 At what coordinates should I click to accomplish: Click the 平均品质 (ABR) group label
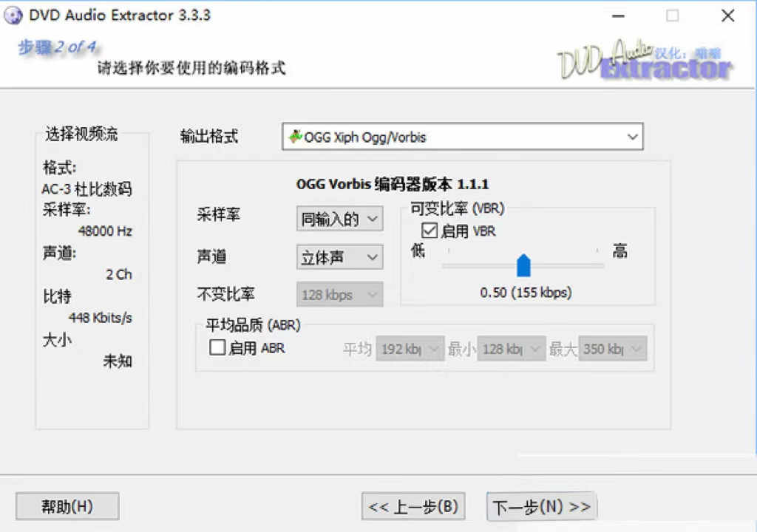(x=253, y=325)
